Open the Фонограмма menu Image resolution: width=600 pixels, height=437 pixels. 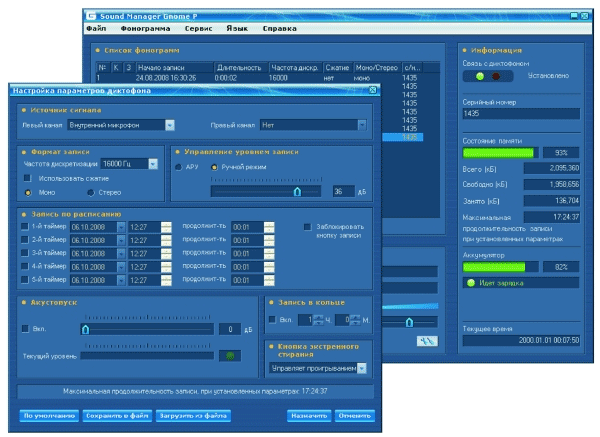tap(145, 28)
